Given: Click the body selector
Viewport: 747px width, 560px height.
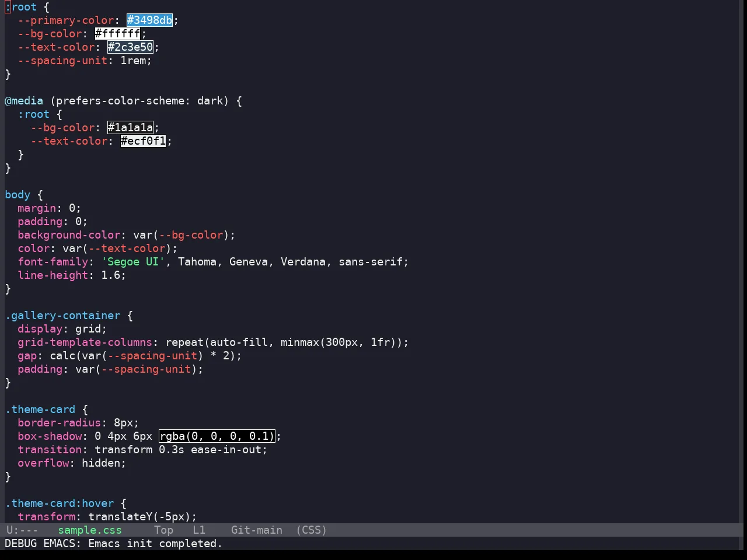Looking at the screenshot, I should pyautogui.click(x=18, y=195).
